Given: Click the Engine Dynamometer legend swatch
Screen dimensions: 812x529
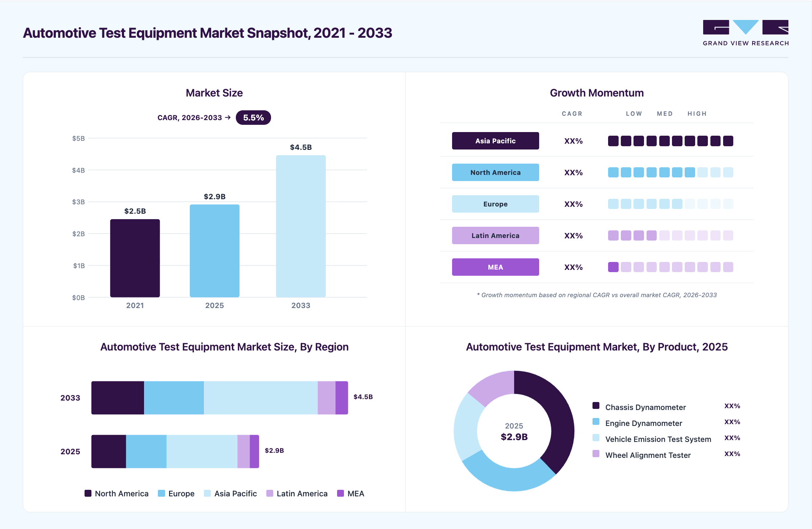Looking at the screenshot, I should [x=596, y=421].
